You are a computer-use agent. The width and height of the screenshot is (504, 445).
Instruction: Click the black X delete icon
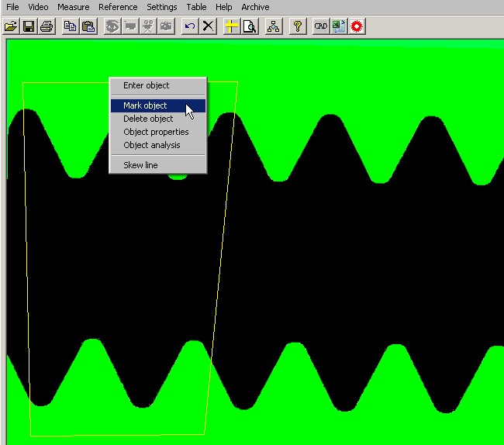[208, 26]
